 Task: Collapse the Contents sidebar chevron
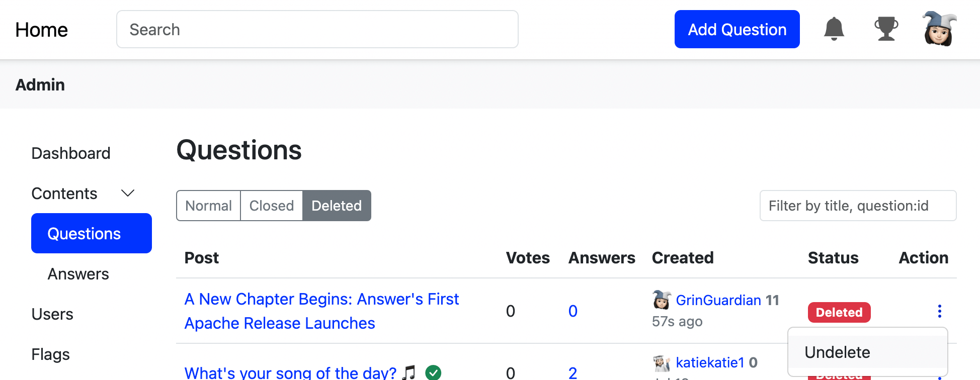point(128,194)
